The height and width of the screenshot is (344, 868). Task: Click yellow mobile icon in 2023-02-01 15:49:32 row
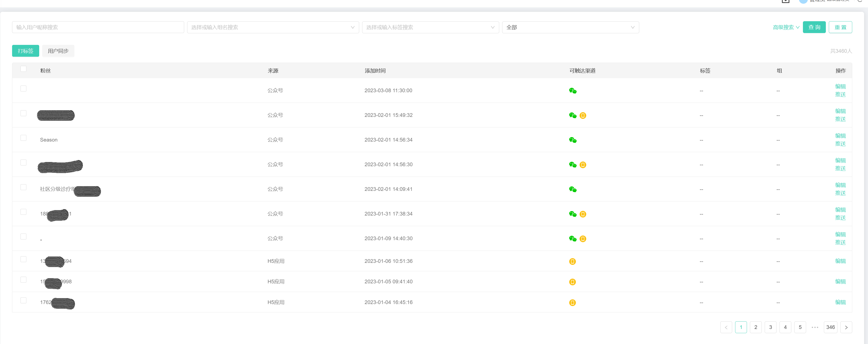[583, 116]
